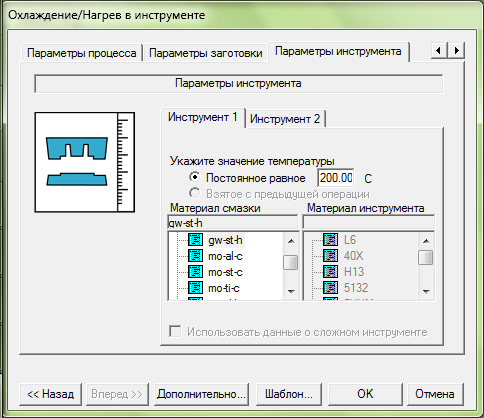Select 'Взятое с предыдущей операции' radio option
This screenshot has height=418, width=484.
tap(195, 193)
